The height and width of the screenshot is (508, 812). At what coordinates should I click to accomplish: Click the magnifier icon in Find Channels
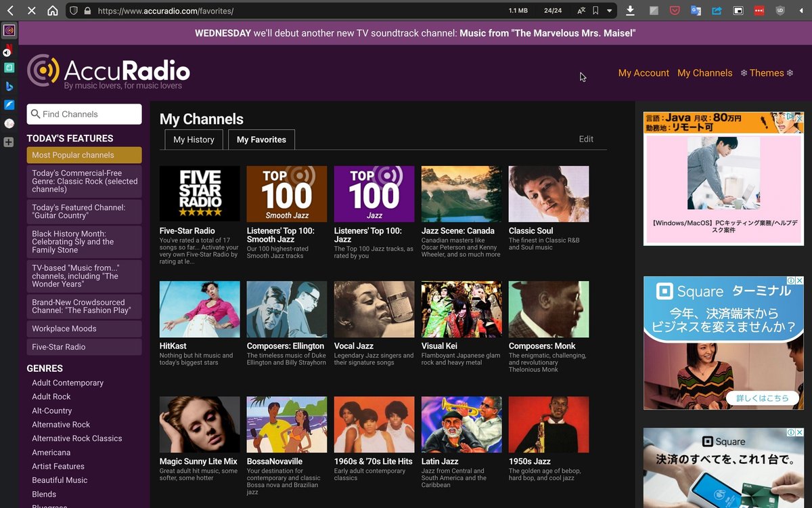[34, 114]
